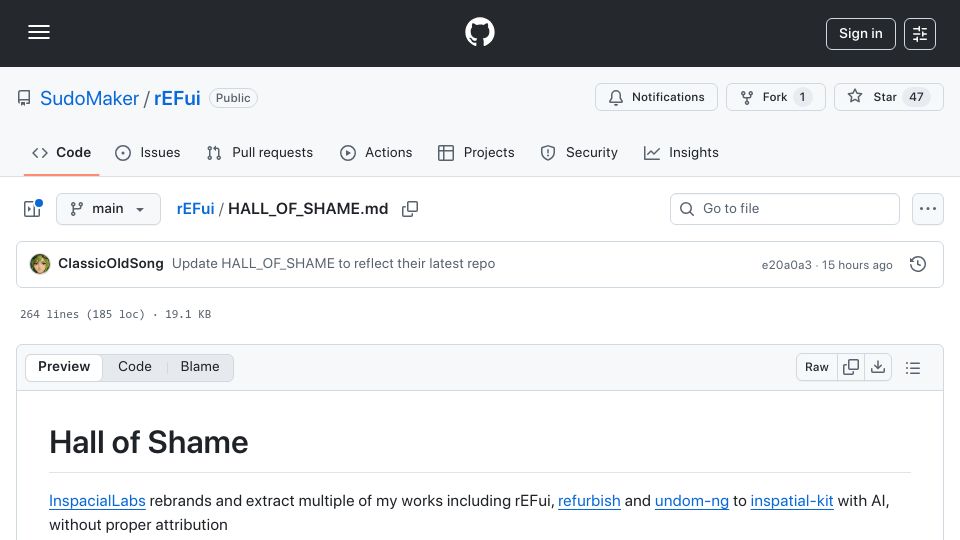
Task: Focus the Go to file search field
Action: (x=785, y=209)
